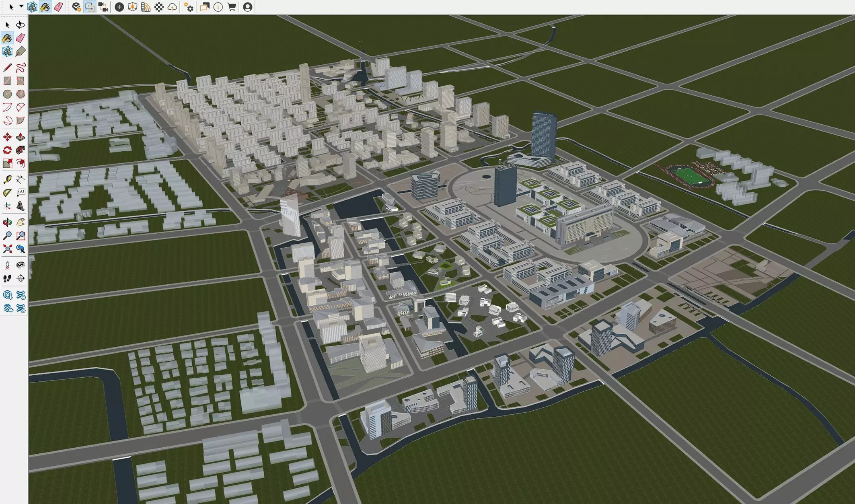855x504 pixels.
Task: Pick the Offset tool
Action: click(20, 164)
